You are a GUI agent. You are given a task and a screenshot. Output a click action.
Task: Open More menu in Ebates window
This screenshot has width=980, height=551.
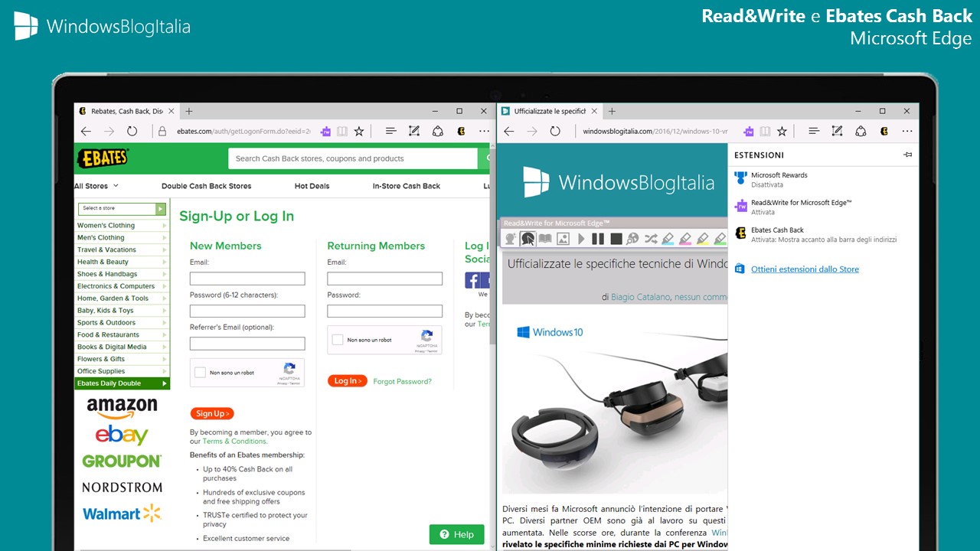click(x=484, y=131)
